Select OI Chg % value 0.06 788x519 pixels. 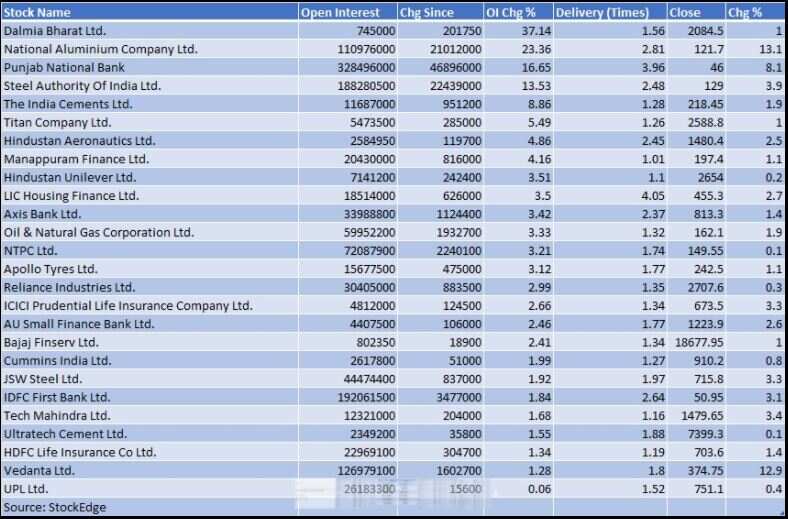pyautogui.click(x=539, y=489)
